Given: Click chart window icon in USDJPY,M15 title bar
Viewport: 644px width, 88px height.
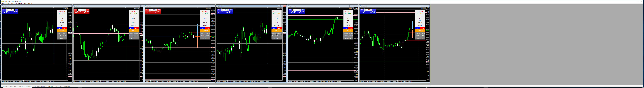Looking at the screenshot, I should tap(74, 6).
